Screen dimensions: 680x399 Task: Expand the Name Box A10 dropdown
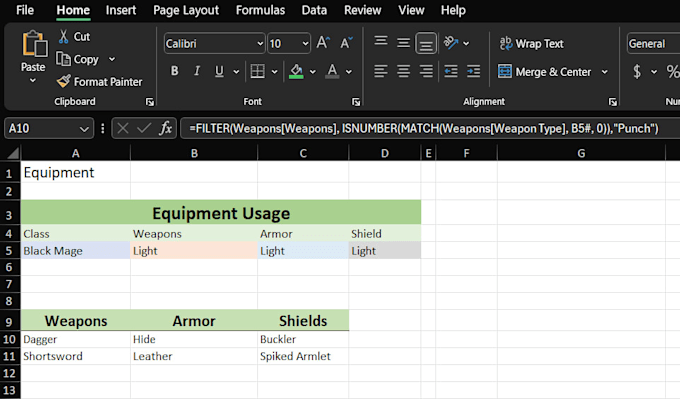click(x=84, y=129)
